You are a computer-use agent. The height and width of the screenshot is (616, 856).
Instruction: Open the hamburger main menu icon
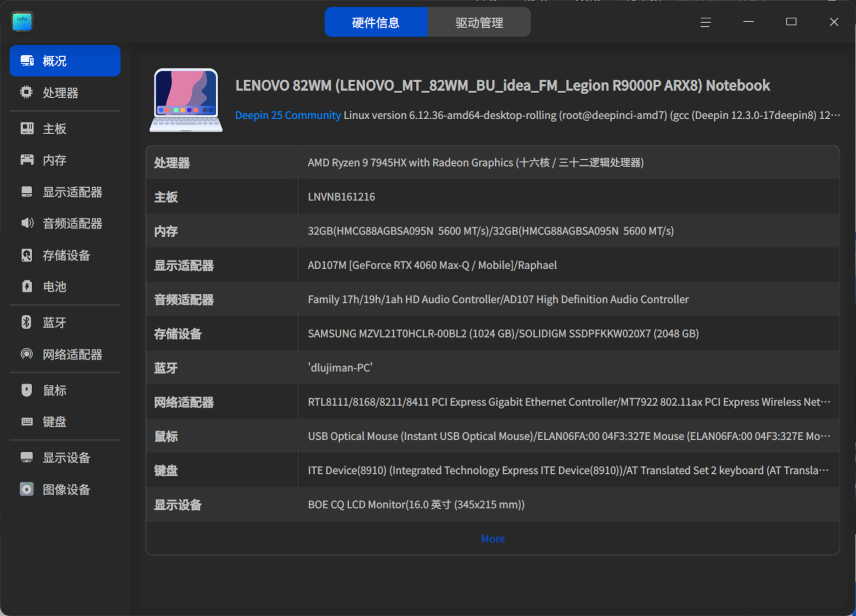[706, 22]
